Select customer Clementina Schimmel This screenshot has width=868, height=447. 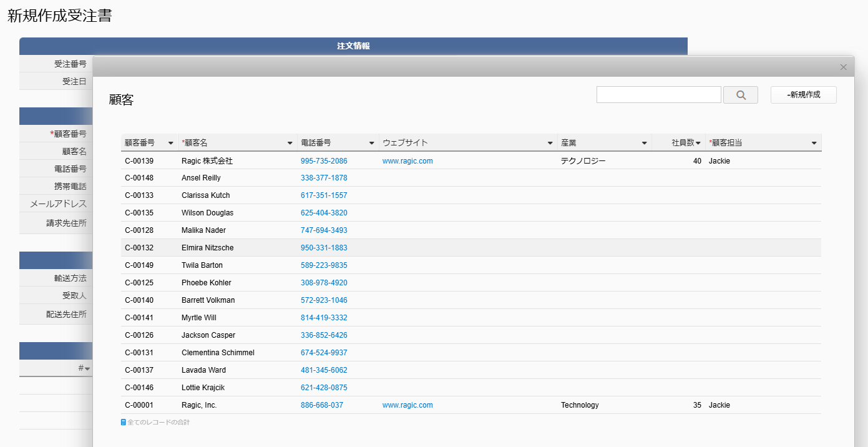pos(218,353)
